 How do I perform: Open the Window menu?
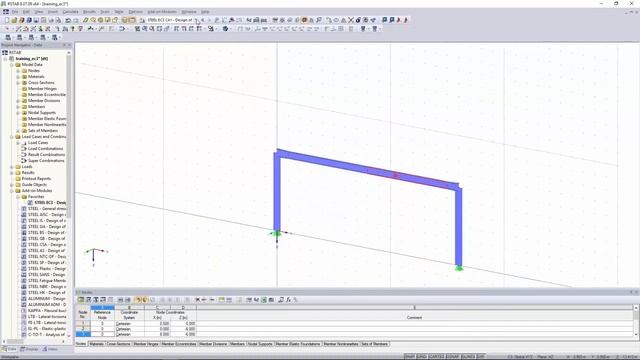[189, 12]
